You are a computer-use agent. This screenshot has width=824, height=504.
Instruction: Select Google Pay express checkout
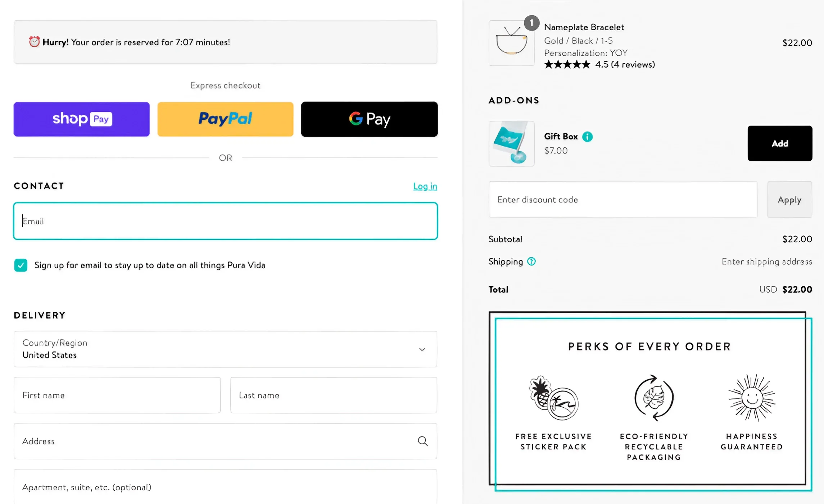click(x=369, y=119)
